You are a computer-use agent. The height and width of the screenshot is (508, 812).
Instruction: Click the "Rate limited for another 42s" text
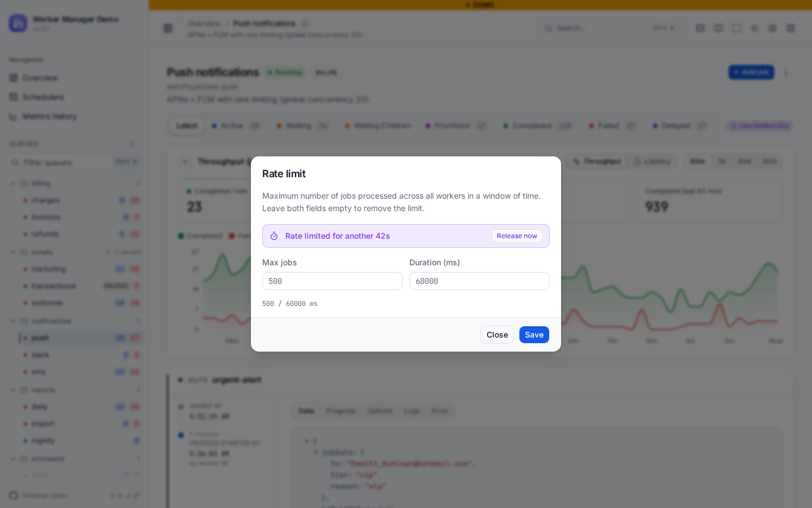pos(338,236)
